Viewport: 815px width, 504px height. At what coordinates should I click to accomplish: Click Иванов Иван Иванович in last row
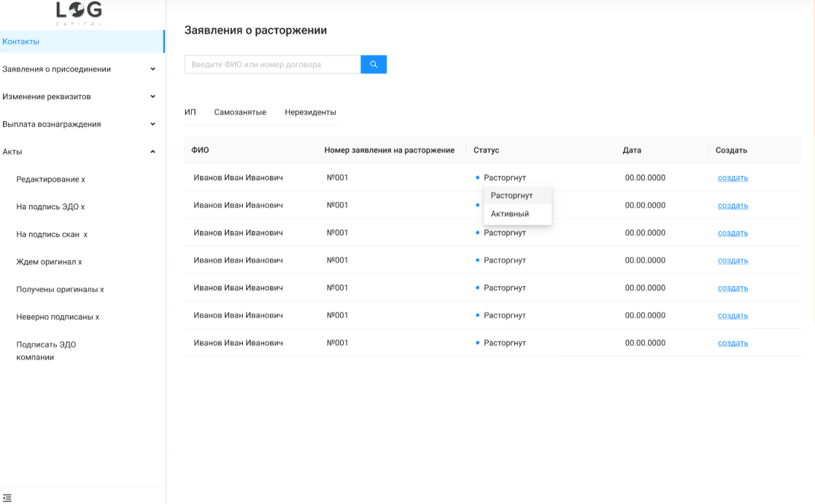point(238,343)
